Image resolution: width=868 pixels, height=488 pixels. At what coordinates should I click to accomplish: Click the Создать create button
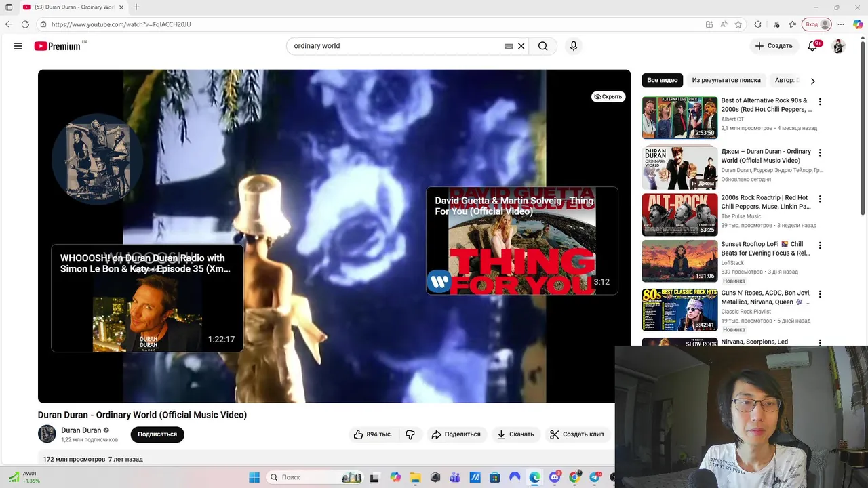click(774, 46)
